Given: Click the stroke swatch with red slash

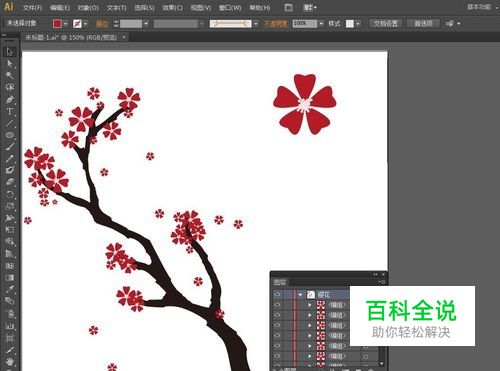Looking at the screenshot, I should coord(77,24).
